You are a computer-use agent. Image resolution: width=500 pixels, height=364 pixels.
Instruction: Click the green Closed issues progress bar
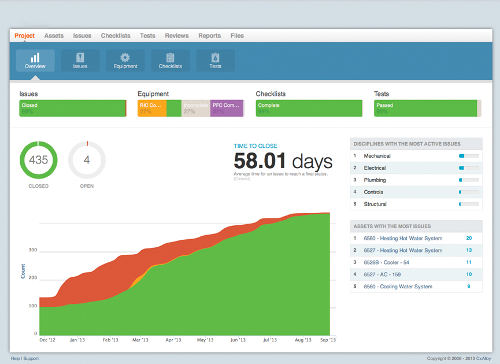[x=72, y=108]
